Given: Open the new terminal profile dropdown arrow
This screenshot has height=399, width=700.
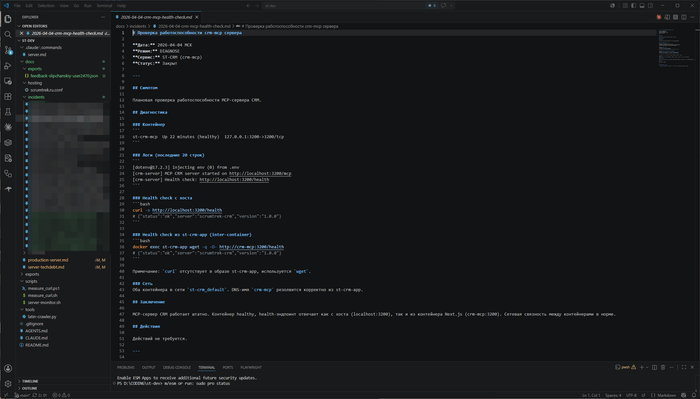Looking at the screenshot, I should 647,367.
